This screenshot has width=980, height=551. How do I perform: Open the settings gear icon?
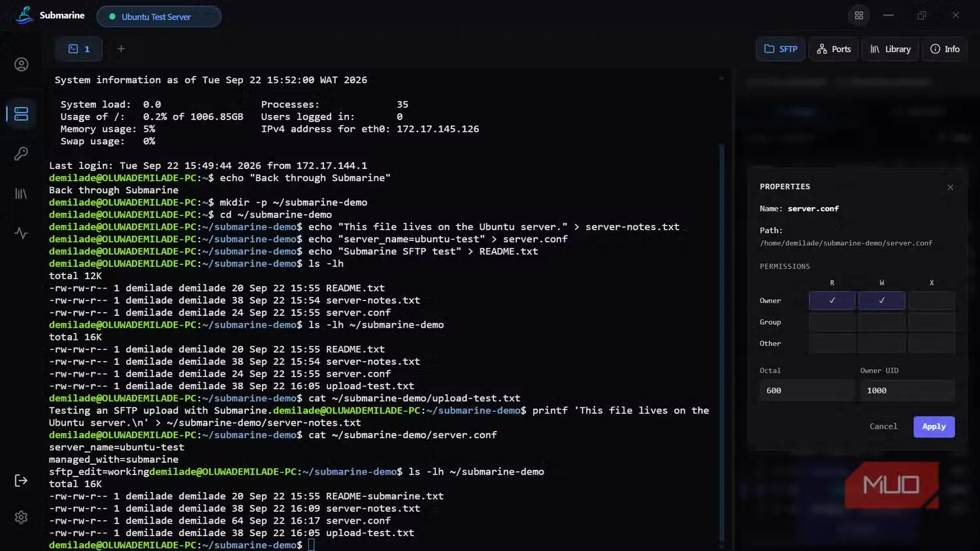(x=21, y=517)
